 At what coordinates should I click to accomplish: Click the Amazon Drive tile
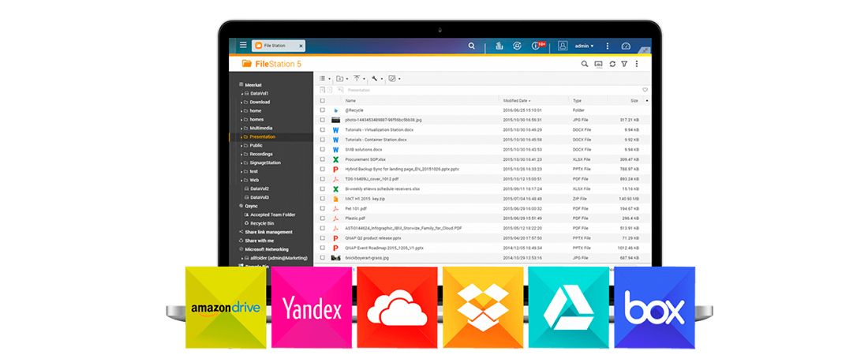(x=224, y=308)
